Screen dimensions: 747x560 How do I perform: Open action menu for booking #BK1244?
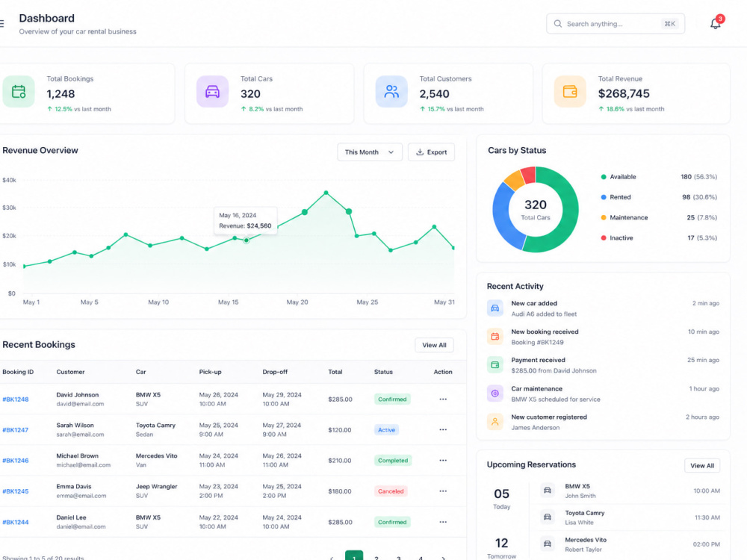tap(443, 522)
